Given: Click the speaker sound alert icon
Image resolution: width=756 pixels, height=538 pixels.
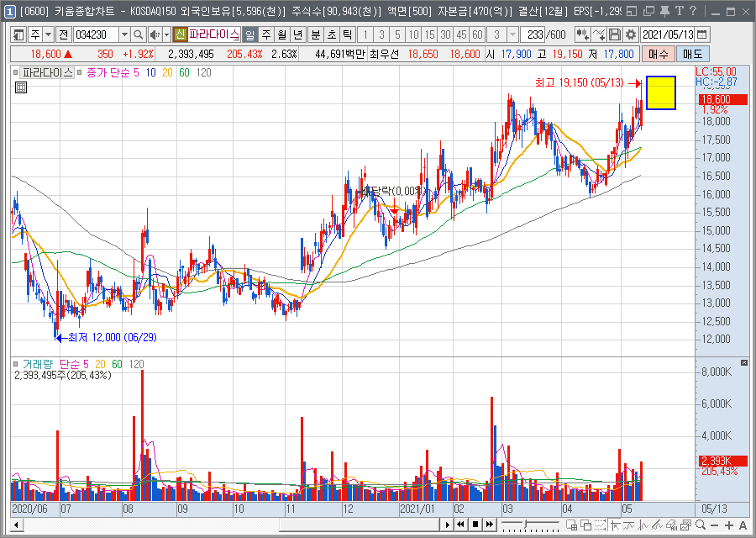Looking at the screenshot, I should coord(155,34).
